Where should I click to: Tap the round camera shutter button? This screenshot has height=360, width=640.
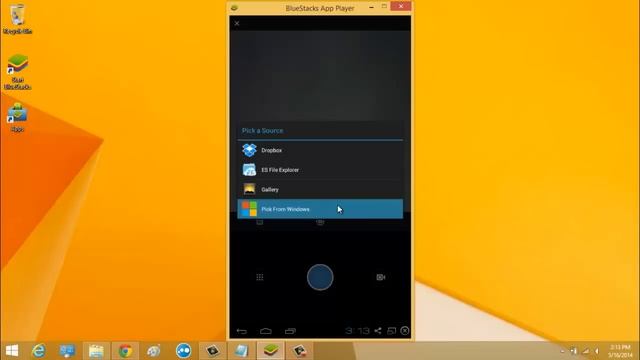[320, 277]
